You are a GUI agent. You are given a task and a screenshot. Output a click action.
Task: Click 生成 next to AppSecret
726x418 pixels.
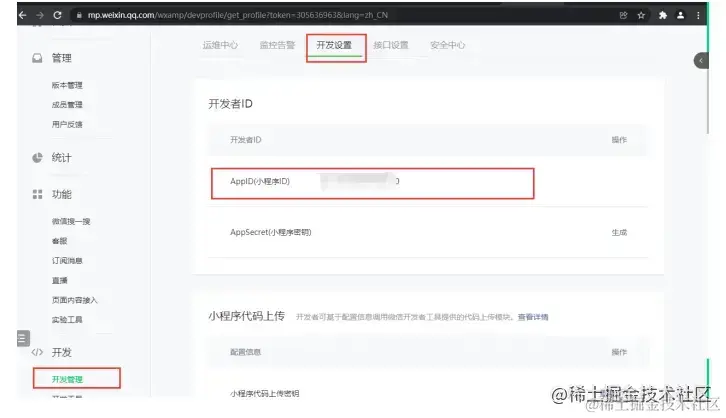pyautogui.click(x=619, y=232)
